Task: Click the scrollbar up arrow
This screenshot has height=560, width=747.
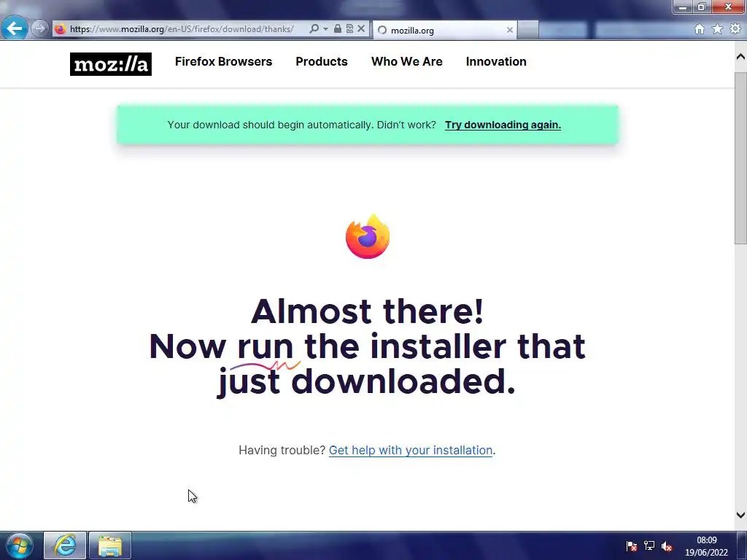Action: point(740,57)
